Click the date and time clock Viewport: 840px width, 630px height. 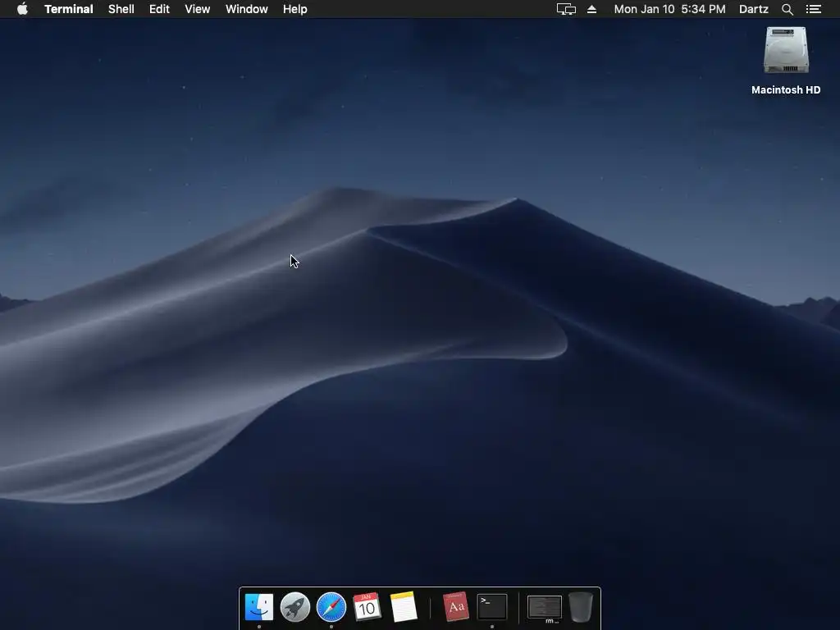coord(669,9)
